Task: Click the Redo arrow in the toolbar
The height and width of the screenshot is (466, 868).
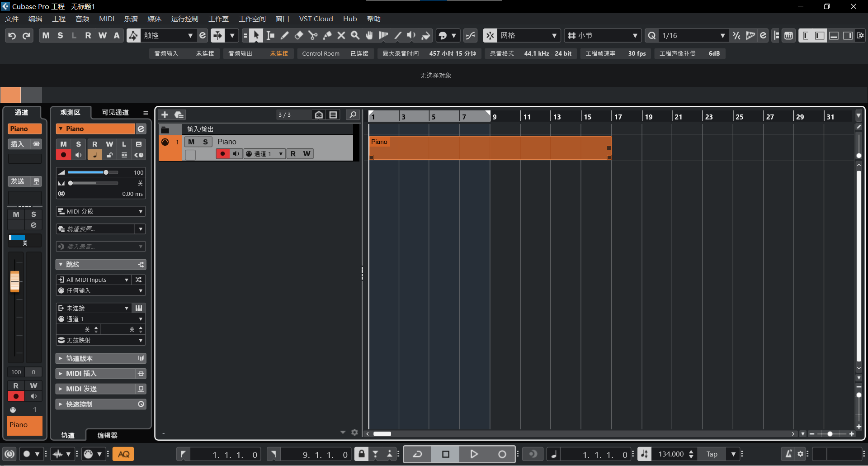Action: [27, 36]
